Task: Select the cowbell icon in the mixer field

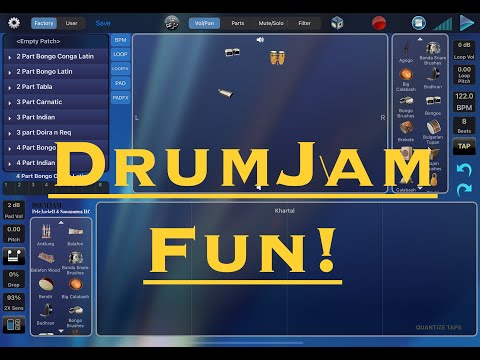Action: [226, 93]
